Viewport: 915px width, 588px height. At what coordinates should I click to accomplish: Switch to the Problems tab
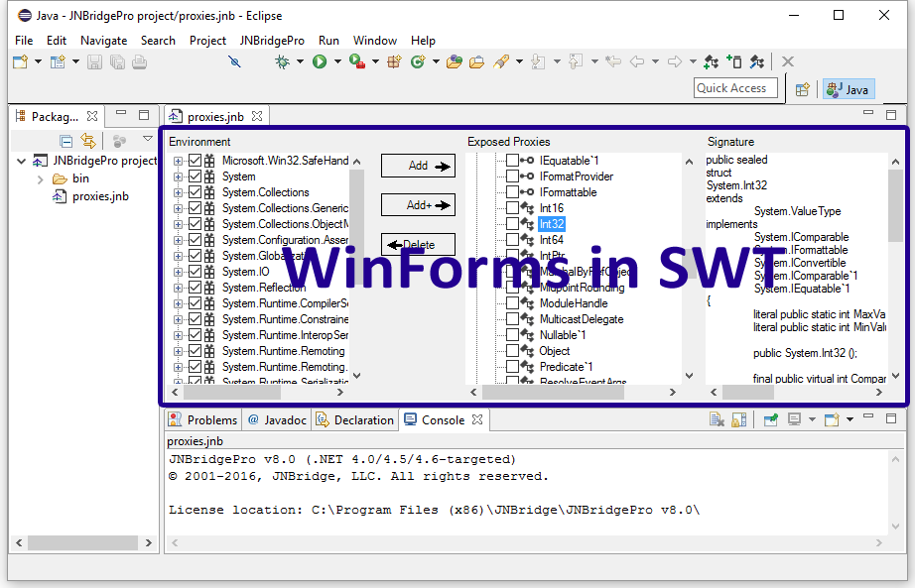coord(203,420)
